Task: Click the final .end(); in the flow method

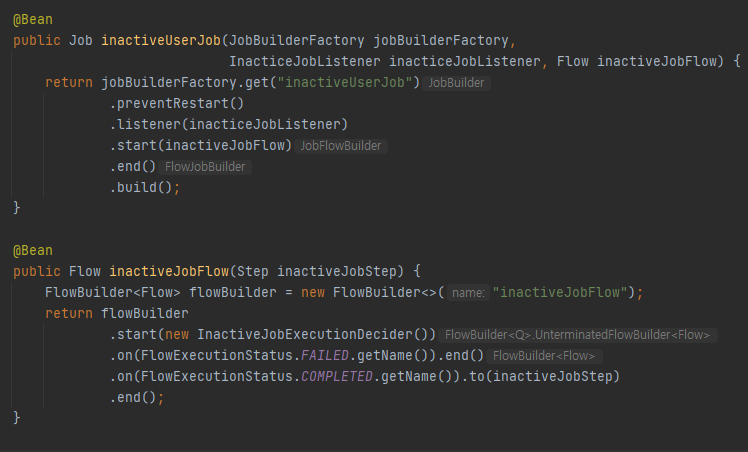Action: tap(136, 397)
